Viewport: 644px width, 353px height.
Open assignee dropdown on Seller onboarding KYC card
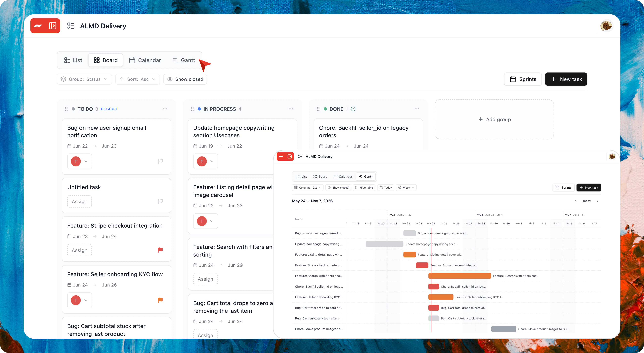pyautogui.click(x=79, y=300)
